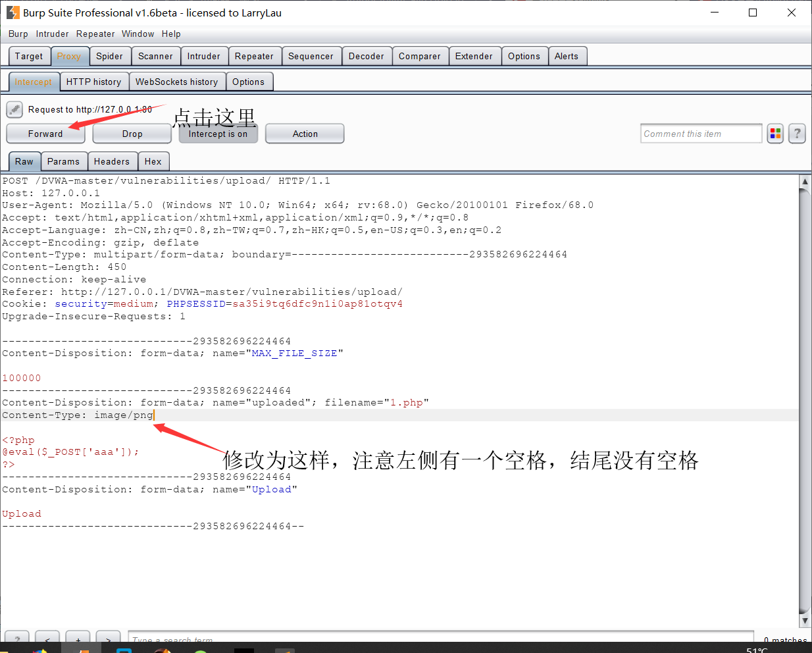Click the Accept-Encoding header line
812x653 pixels.
click(101, 242)
